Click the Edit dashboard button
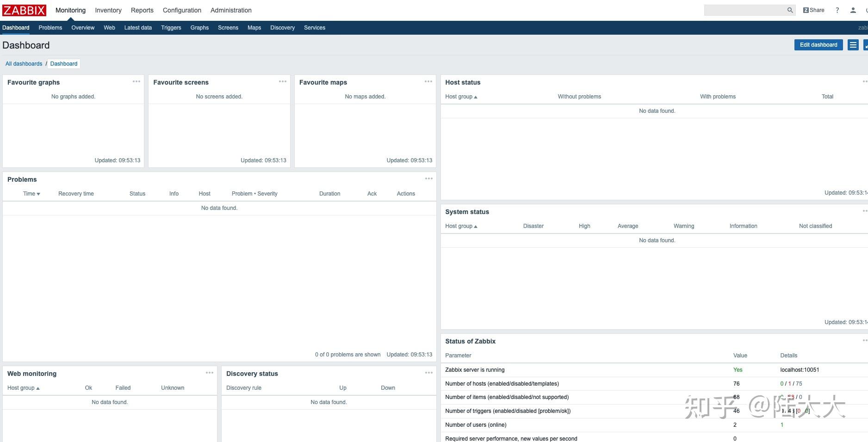The width and height of the screenshot is (868, 442). coord(818,45)
